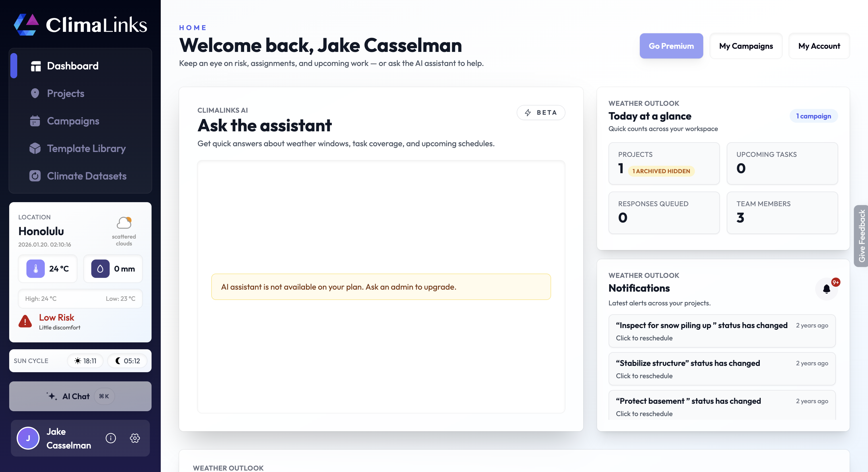Expand the 1 ARCHIVED HIDDEN projects indicator
The height and width of the screenshot is (472, 868).
point(661,171)
